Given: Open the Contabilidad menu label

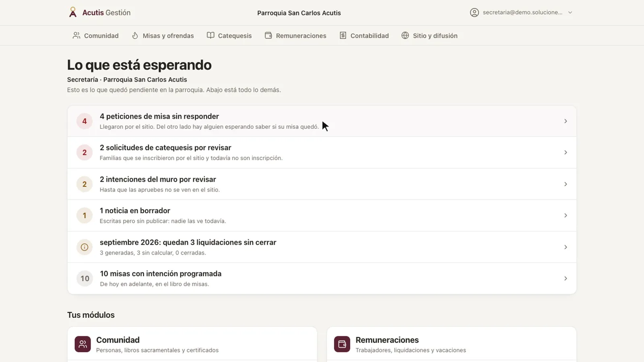Looking at the screenshot, I should pos(369,35).
